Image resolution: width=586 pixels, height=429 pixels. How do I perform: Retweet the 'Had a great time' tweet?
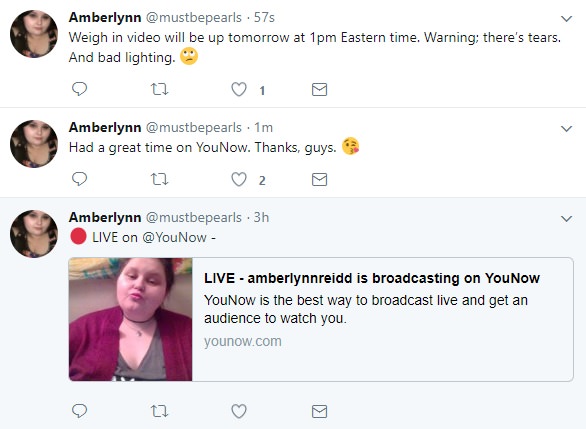point(159,179)
